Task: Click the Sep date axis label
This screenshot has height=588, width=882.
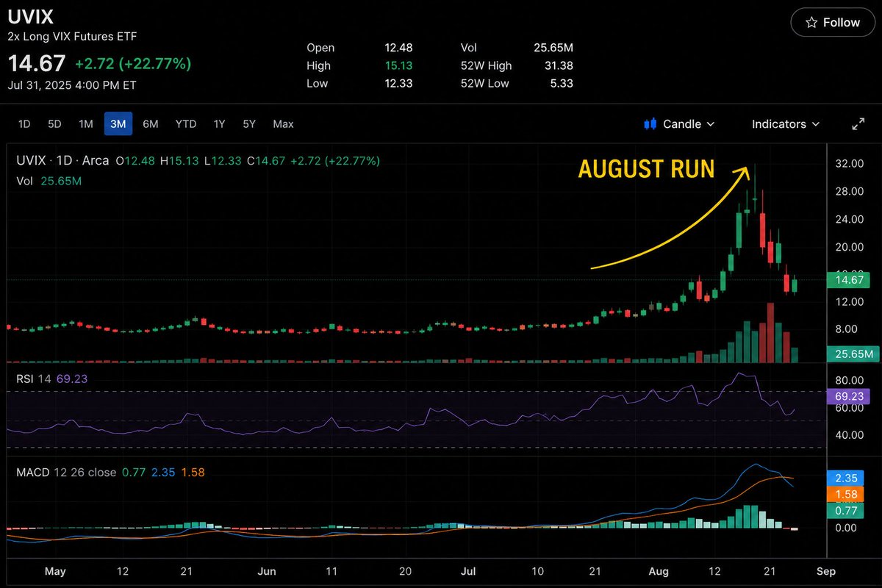Action: tap(825, 571)
